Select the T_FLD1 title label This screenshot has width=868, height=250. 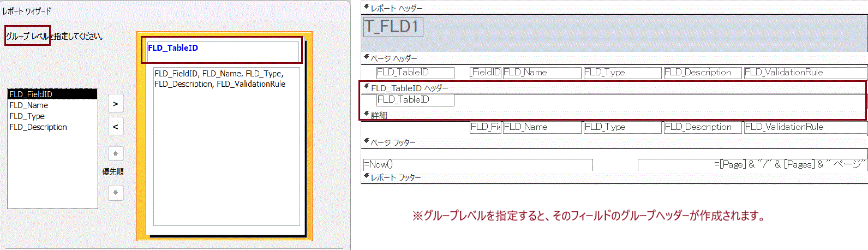393,27
